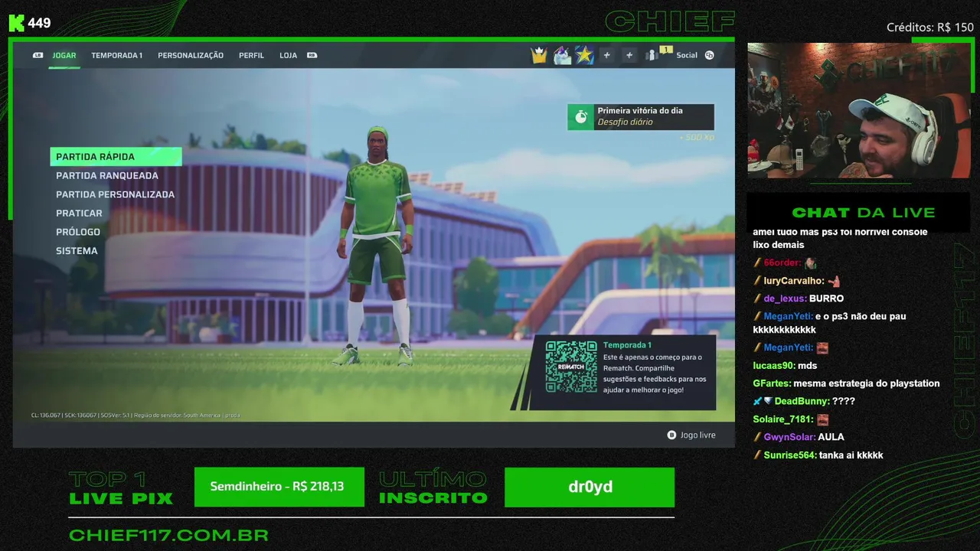The image size is (980, 551).
Task: Open the Loja tab
Action: point(288,55)
